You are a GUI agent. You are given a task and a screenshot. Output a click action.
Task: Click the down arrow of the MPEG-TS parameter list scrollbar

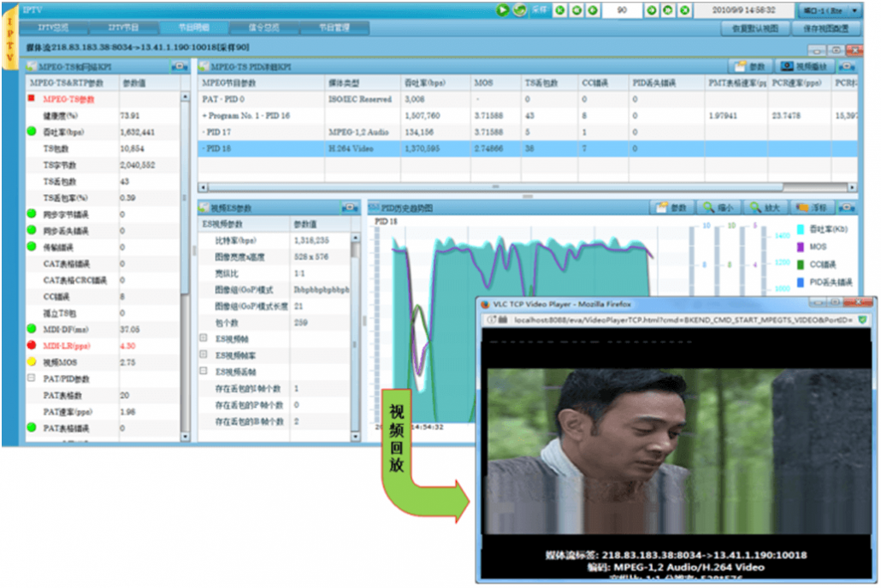click(185, 437)
